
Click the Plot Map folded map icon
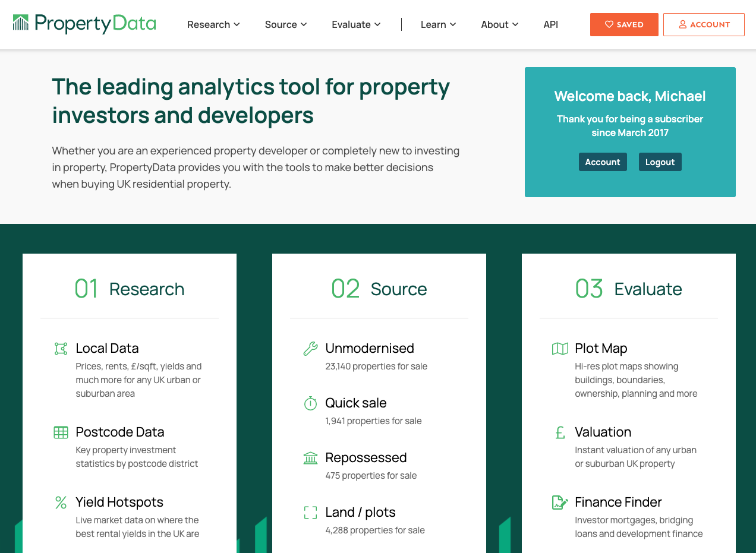click(x=560, y=349)
